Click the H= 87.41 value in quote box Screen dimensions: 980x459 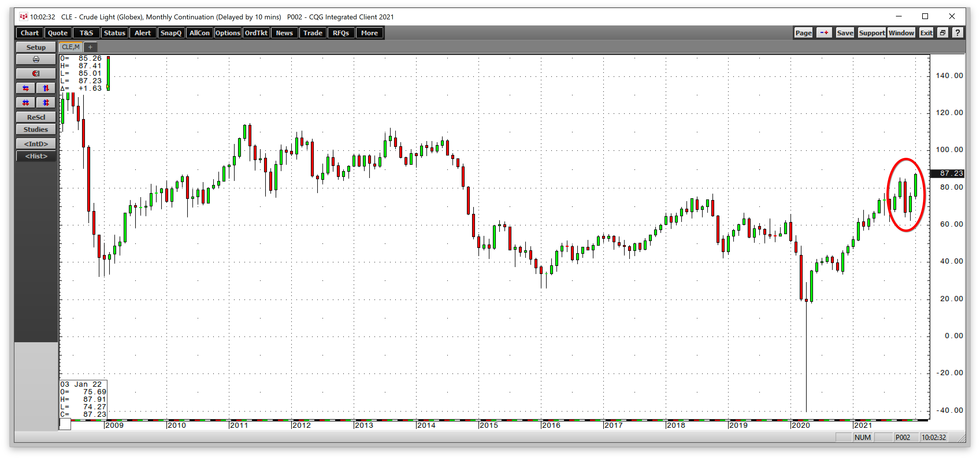pyautogui.click(x=81, y=66)
